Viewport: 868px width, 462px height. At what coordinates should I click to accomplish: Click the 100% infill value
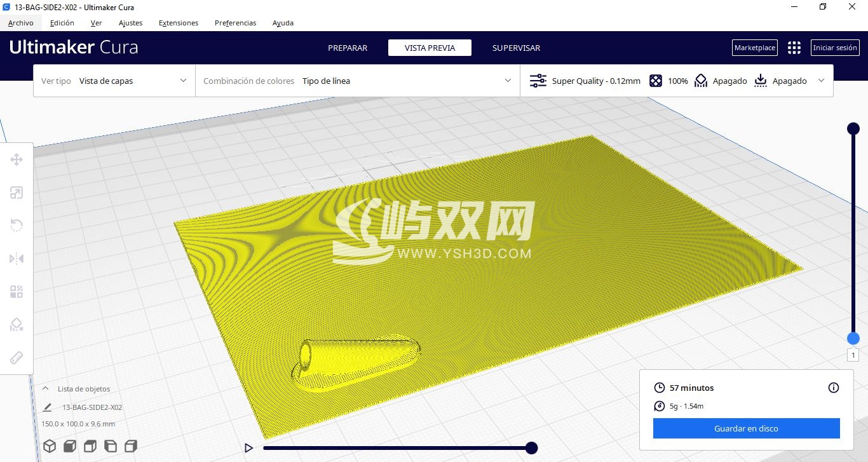pyautogui.click(x=678, y=81)
